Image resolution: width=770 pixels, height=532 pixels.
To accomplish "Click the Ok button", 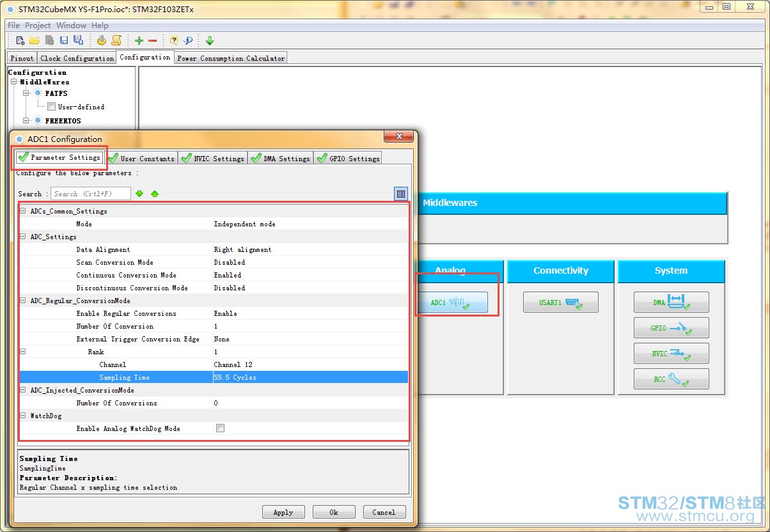I will pyautogui.click(x=334, y=512).
